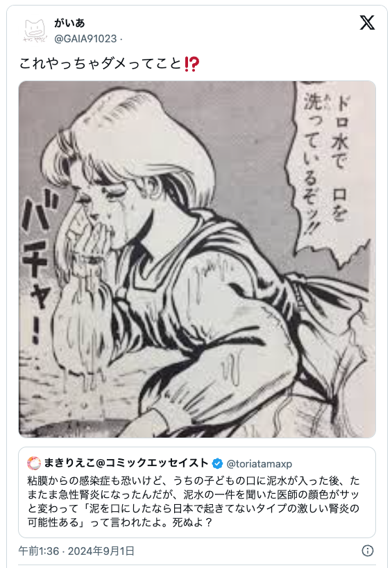This screenshot has height=568, width=392.
Task: Open the がいあ profile avatar
Action: [35, 31]
